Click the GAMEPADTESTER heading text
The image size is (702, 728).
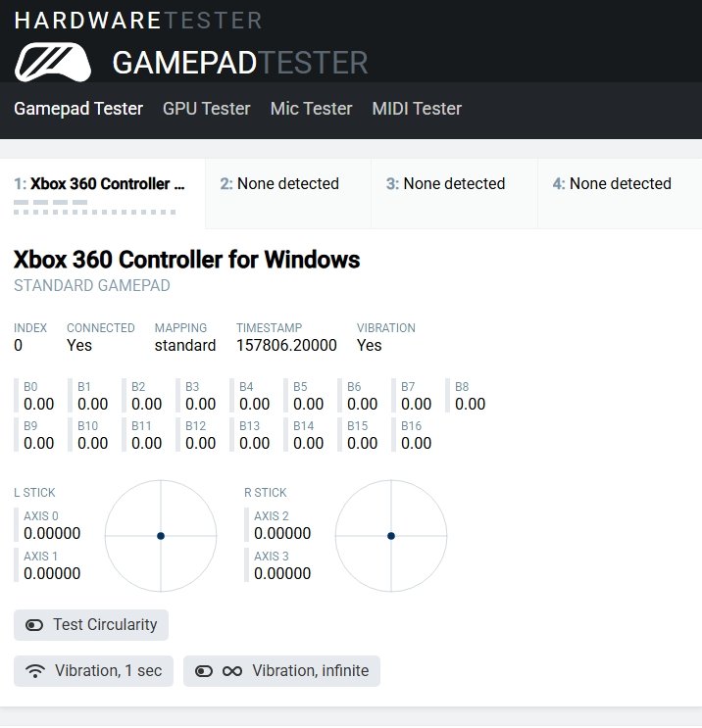pos(240,63)
